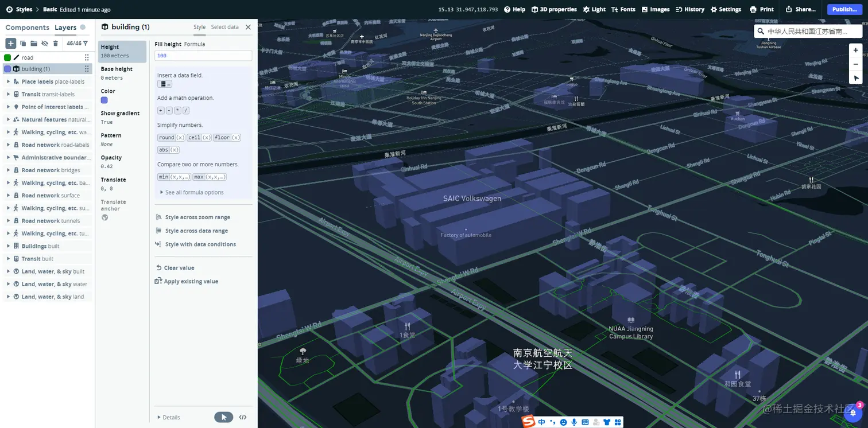
Task: Grab the drag handle of road layer
Action: coord(87,57)
